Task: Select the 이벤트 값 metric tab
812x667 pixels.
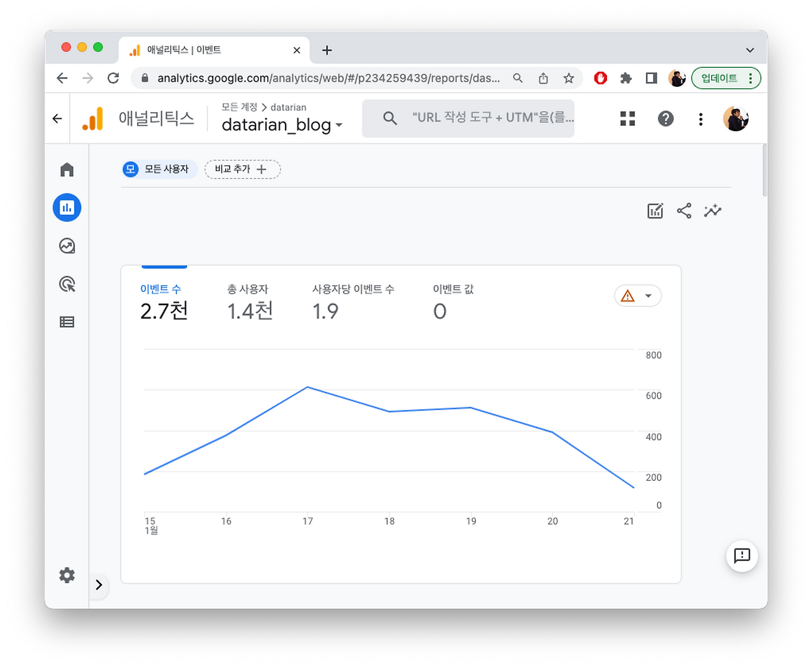Action: 453,302
